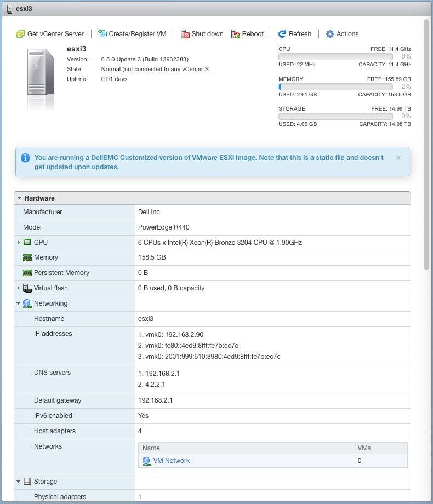The width and height of the screenshot is (433, 504).
Task: Click the Hostname value 'esxi3'
Action: [145, 319]
